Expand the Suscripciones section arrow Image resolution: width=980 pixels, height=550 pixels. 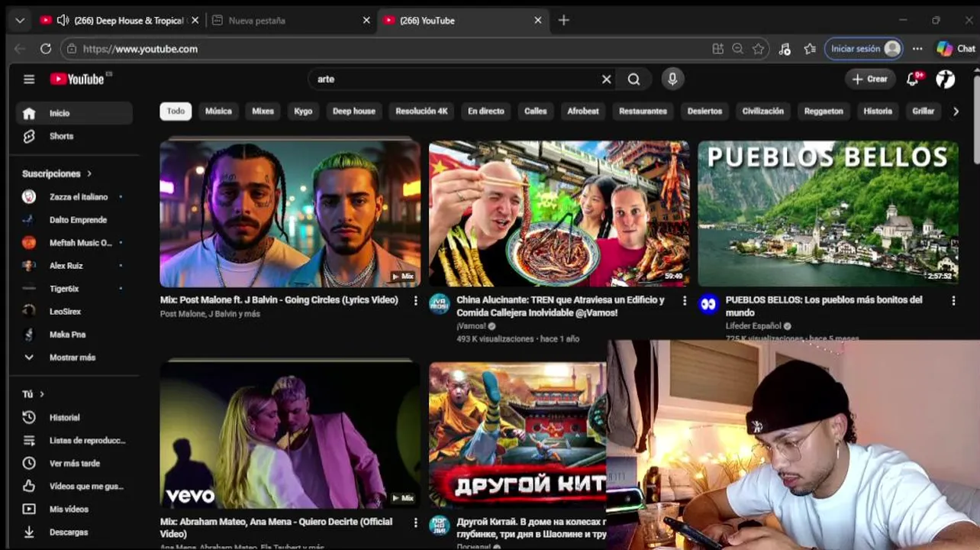point(89,174)
